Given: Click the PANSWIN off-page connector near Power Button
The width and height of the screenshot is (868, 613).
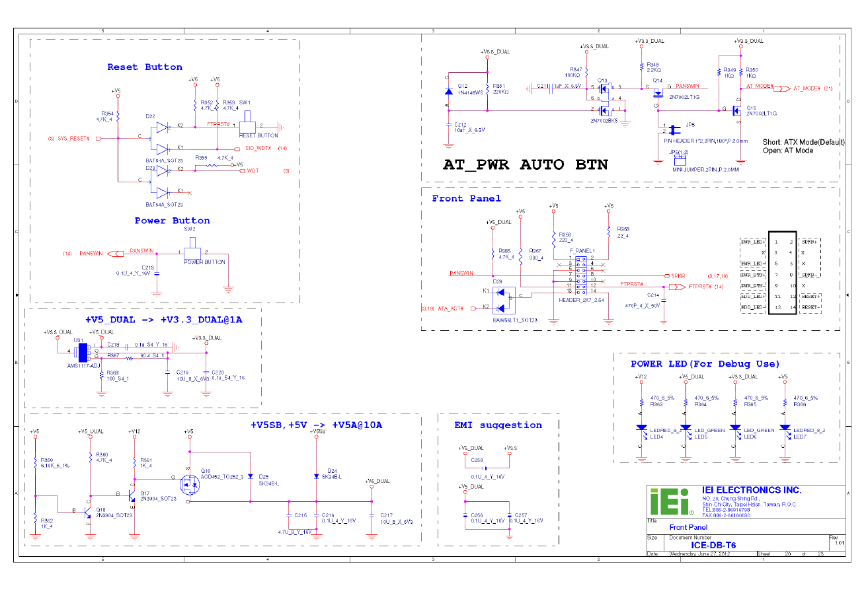Looking at the screenshot, I should [x=116, y=254].
